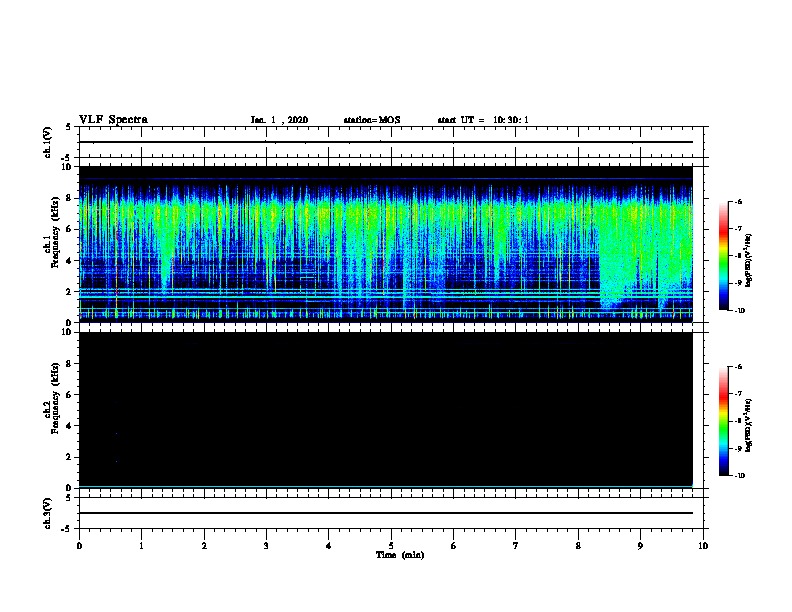Screen dimensions: 792x612
Task: Click Time axis tick label "3"
Action: point(266,545)
